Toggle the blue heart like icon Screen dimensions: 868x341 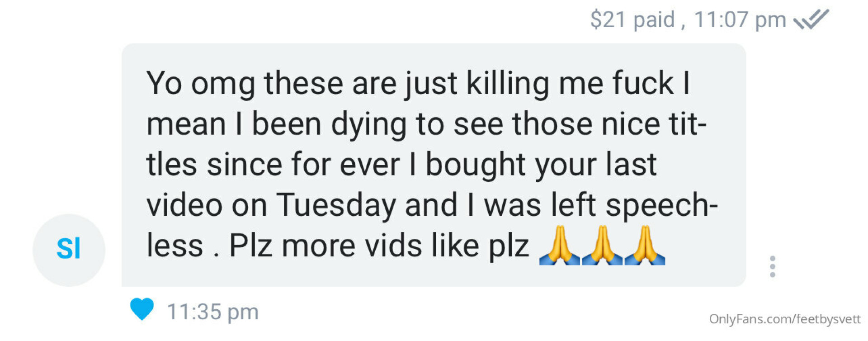(x=142, y=309)
